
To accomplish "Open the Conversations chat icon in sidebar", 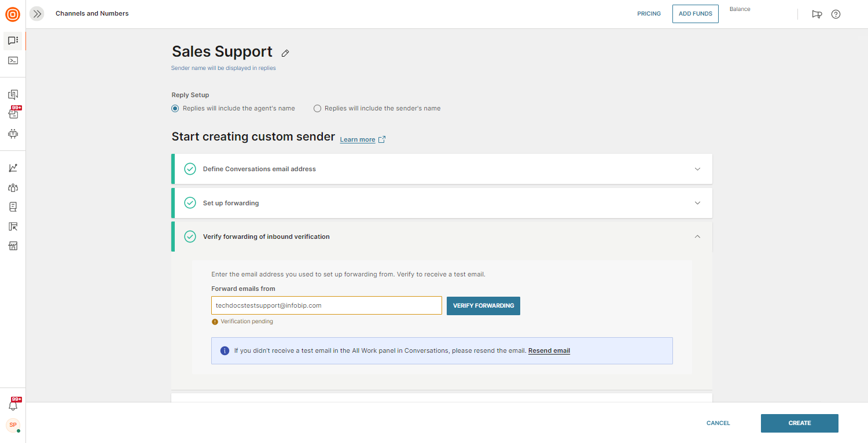I will point(13,40).
